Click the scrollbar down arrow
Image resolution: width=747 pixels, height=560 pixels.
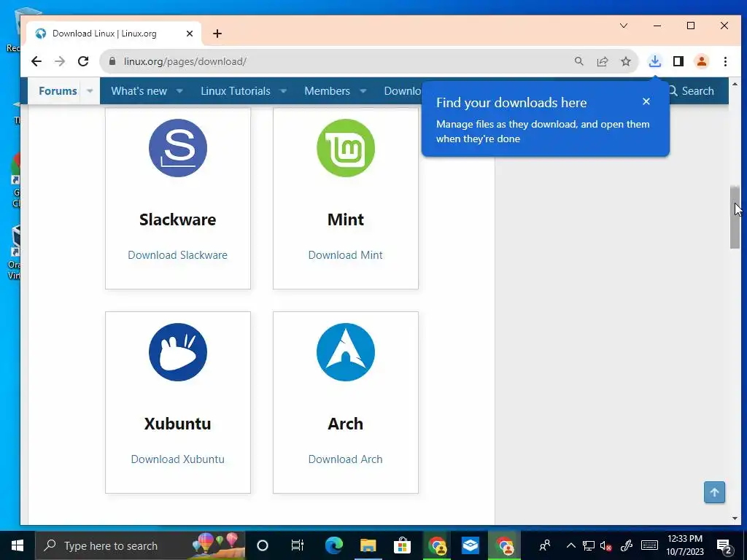pyautogui.click(x=735, y=518)
